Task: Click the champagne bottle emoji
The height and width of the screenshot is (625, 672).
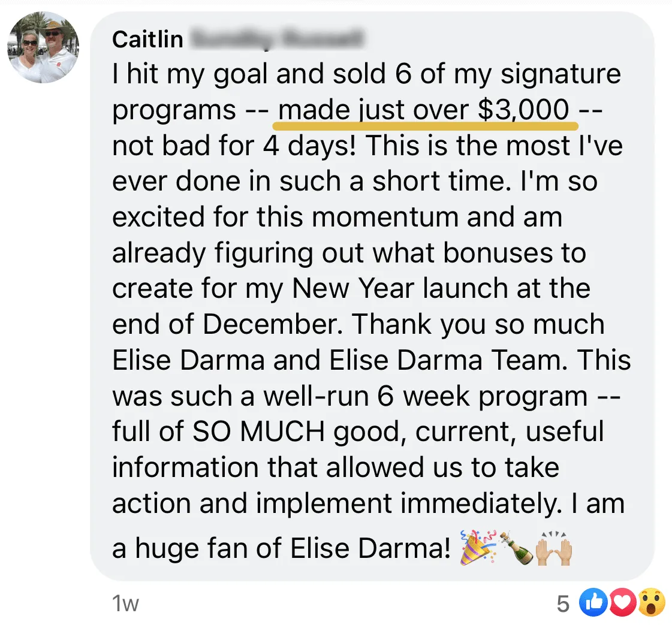Action: pos(516,548)
